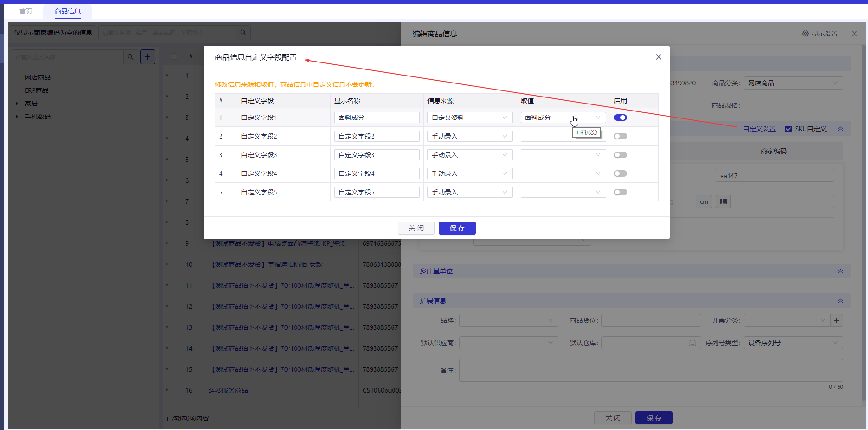Click the category search magnifier icon
The width and height of the screenshot is (868, 430).
[x=131, y=57]
